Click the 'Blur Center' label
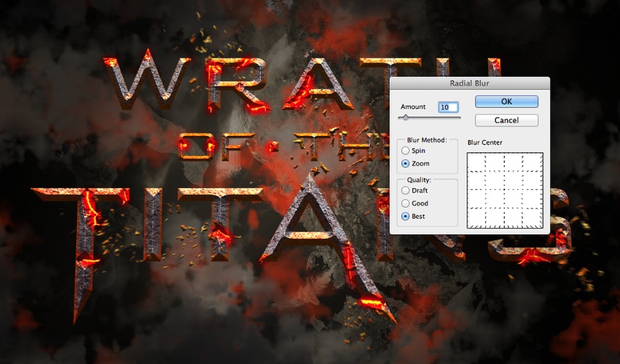The height and width of the screenshot is (364, 620). 485,142
